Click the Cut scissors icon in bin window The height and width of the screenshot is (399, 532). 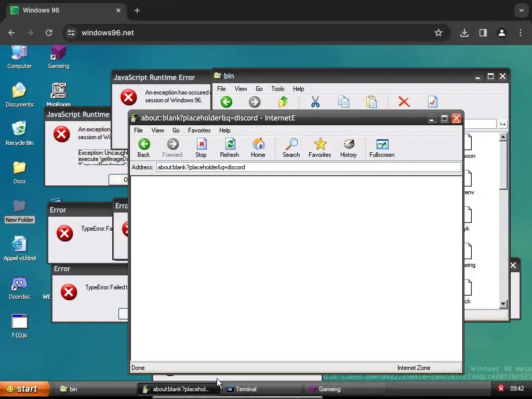(315, 102)
